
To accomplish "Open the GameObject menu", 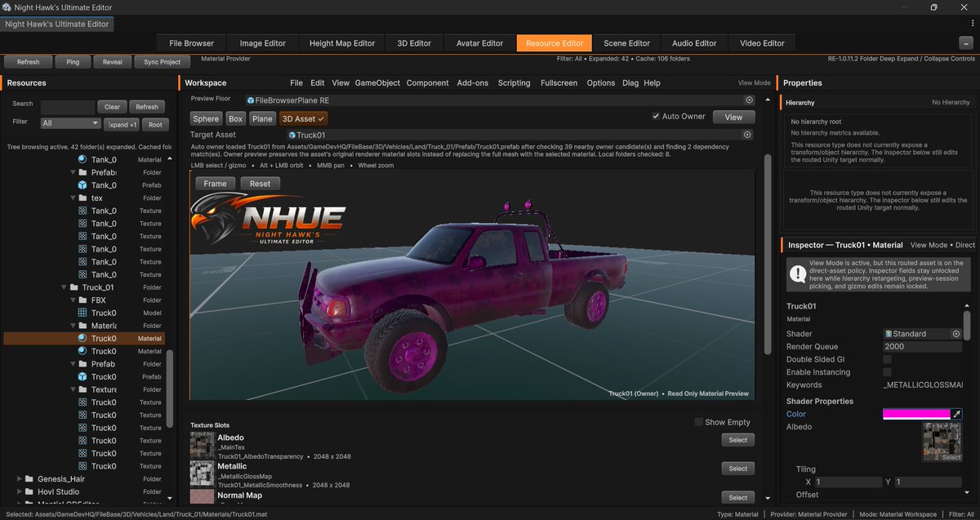I will pyautogui.click(x=377, y=83).
